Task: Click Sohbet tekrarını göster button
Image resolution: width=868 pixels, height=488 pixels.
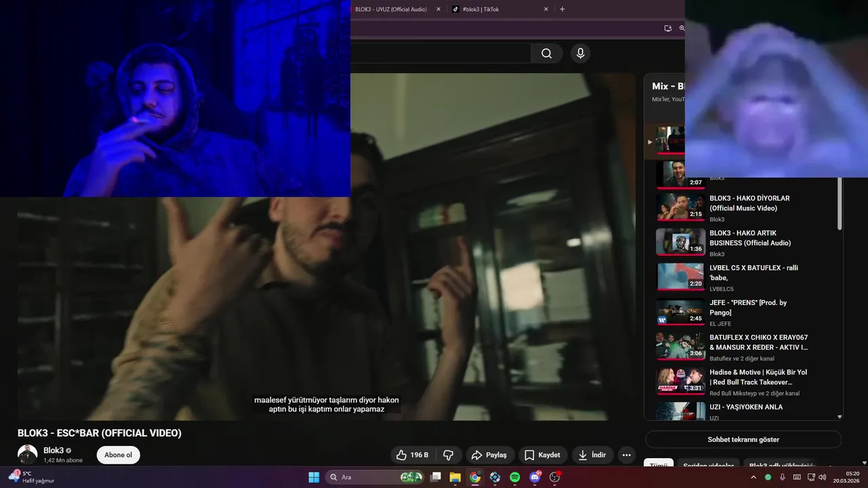Action: [x=743, y=439]
